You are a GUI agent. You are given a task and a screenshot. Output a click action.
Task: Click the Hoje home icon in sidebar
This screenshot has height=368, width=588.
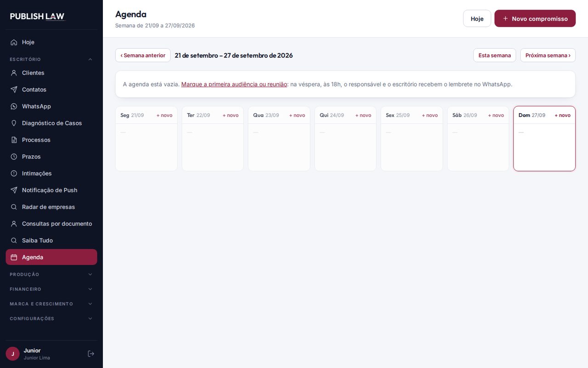pos(14,42)
